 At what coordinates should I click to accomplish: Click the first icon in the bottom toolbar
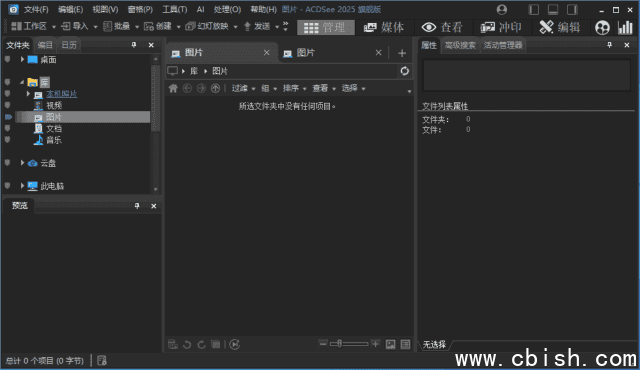click(x=173, y=344)
